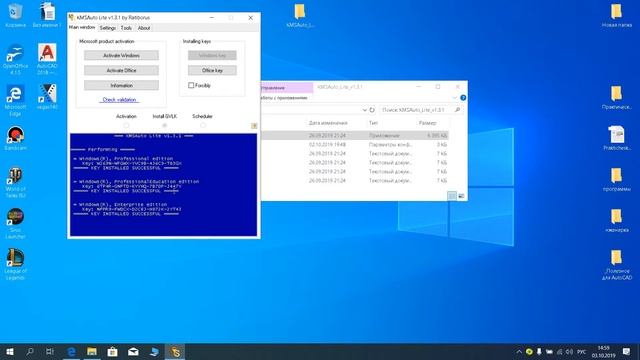640x360 pixels.
Task: Open Microsoft Store from taskbar
Action: pyautogui.click(x=112, y=351)
